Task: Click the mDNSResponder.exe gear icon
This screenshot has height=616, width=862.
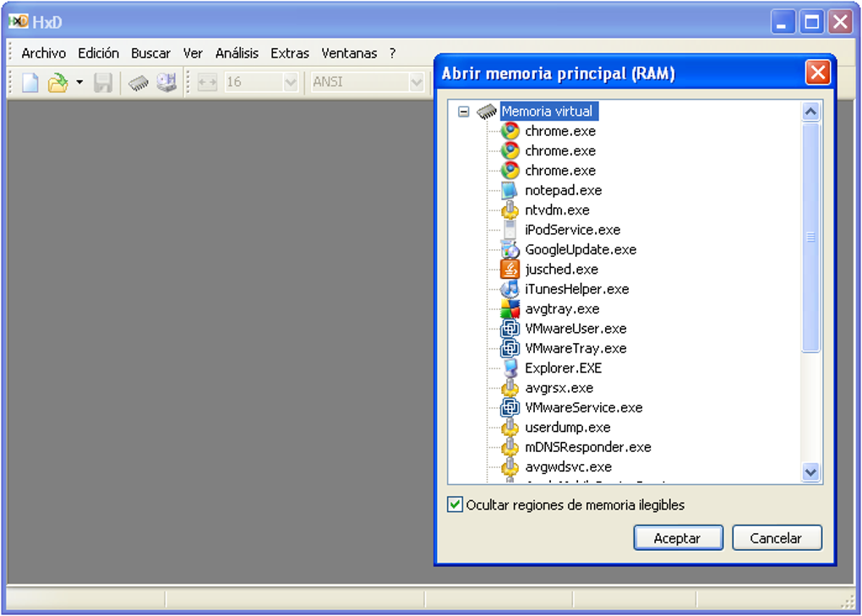Action: point(510,447)
